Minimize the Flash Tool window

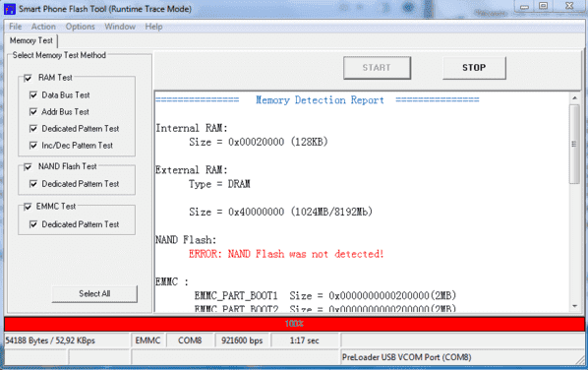pos(524,6)
